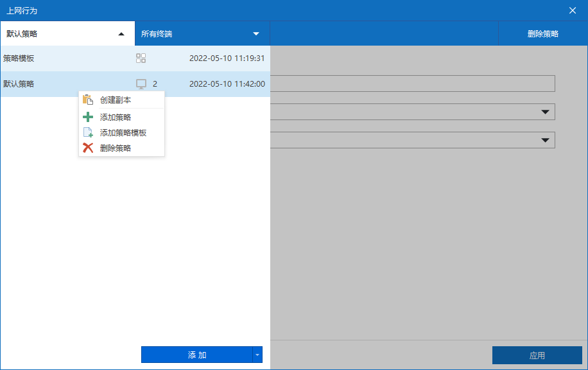
Task: Click the green plus icon for 添加策略
Action: pos(88,117)
